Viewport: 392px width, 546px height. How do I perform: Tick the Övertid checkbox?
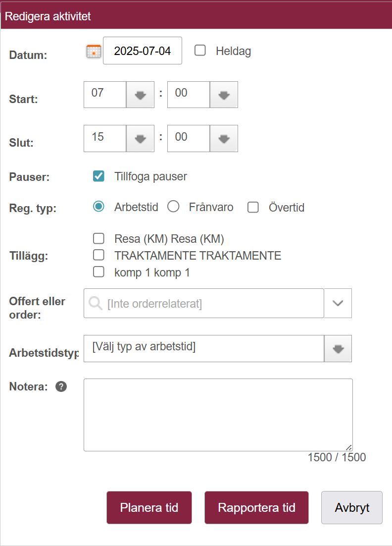[x=253, y=207]
